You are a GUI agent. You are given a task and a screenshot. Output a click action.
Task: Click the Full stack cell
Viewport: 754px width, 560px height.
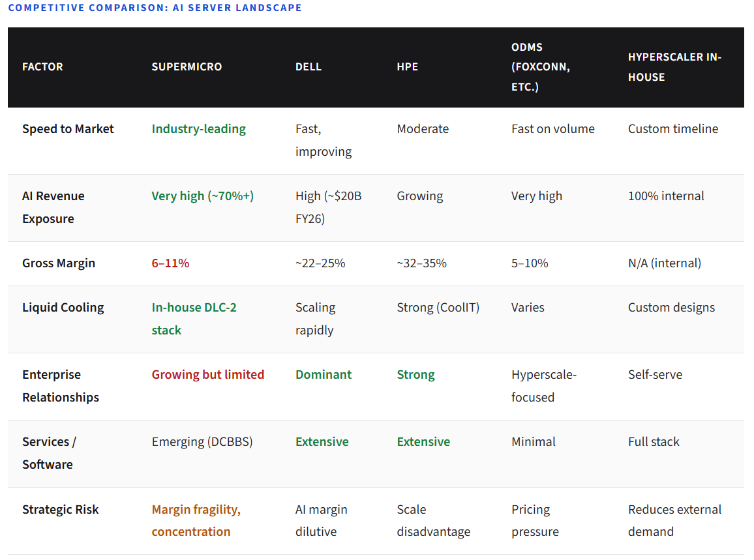[654, 442]
